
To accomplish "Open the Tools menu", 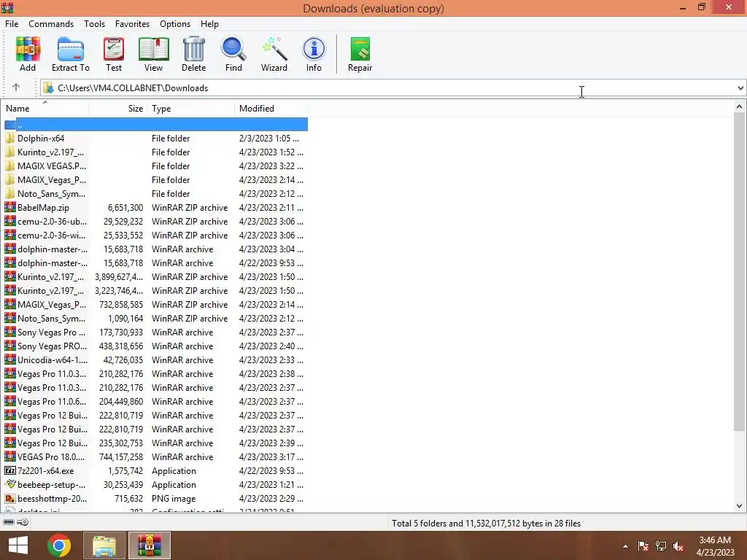I will point(94,24).
